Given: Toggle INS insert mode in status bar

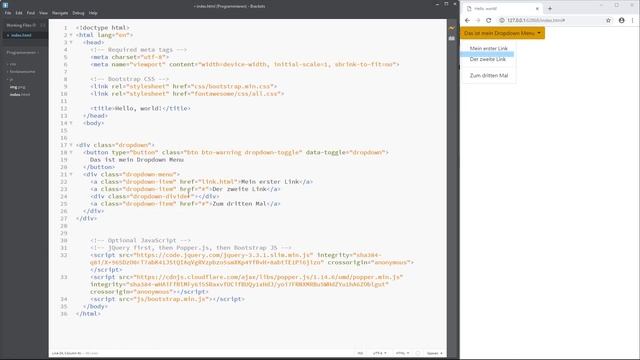Looking at the screenshot, I should [x=360, y=353].
